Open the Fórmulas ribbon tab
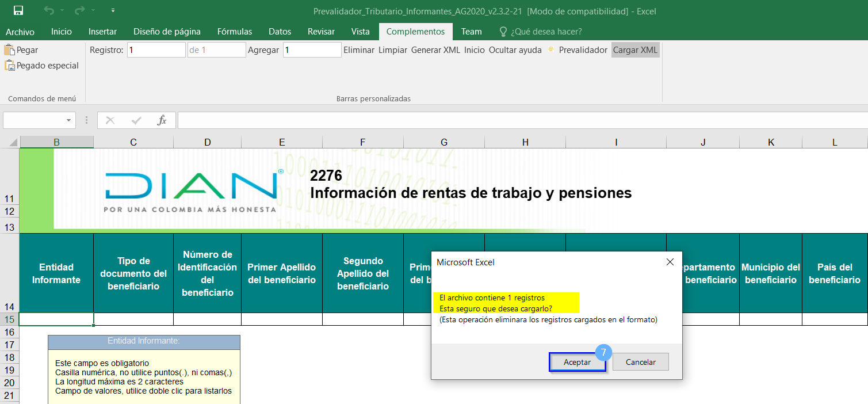Screen dimensions: 868x404 (x=235, y=32)
